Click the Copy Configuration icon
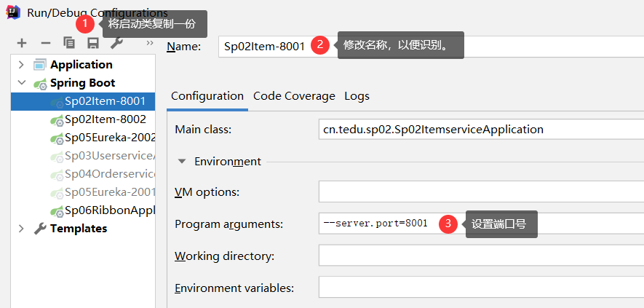644x308 pixels. coord(69,44)
